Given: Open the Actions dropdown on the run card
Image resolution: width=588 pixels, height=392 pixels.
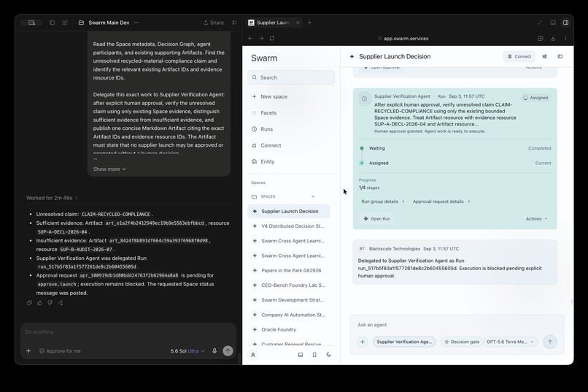Looking at the screenshot, I should (537, 219).
